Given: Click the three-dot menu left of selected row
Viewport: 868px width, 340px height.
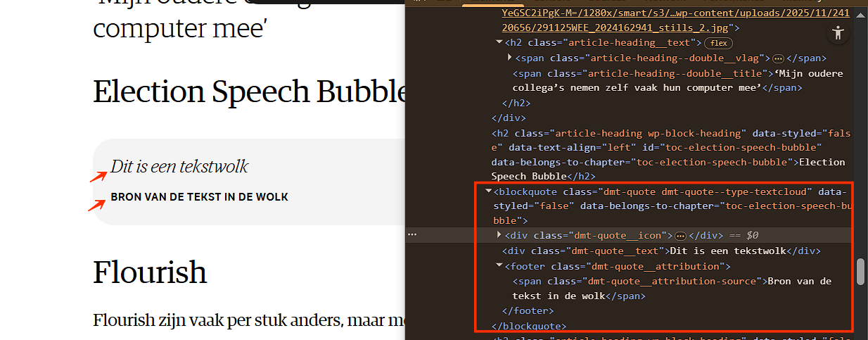Looking at the screenshot, I should click(x=412, y=235).
